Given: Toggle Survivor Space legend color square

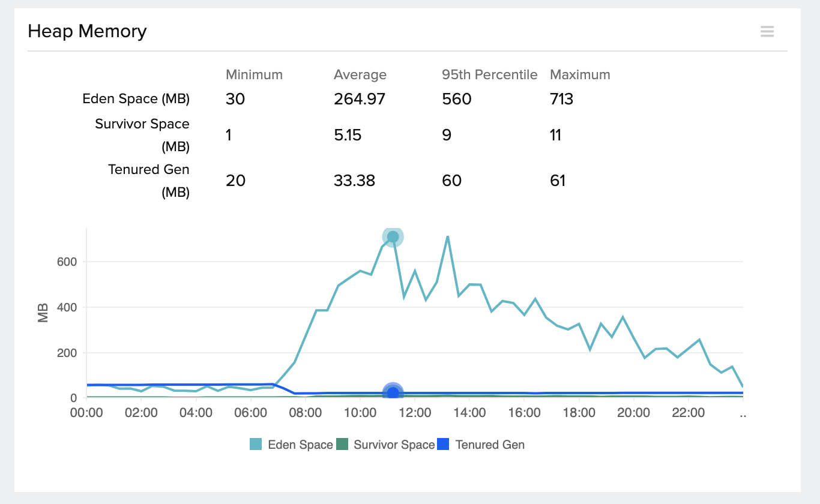Looking at the screenshot, I should click(x=342, y=445).
